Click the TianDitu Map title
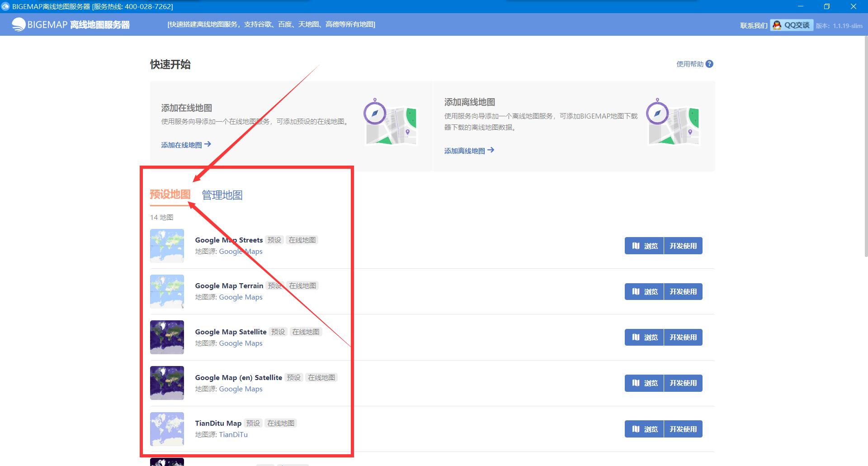The height and width of the screenshot is (466, 868). 218,423
